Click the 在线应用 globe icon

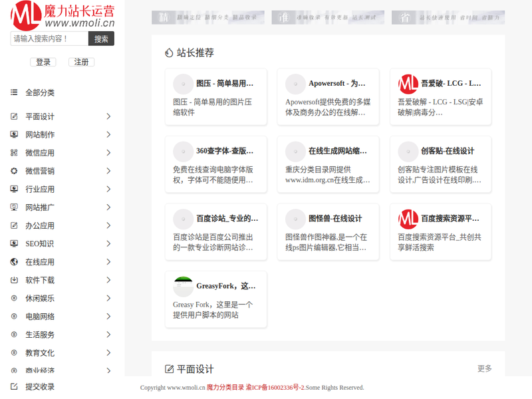pyautogui.click(x=14, y=262)
